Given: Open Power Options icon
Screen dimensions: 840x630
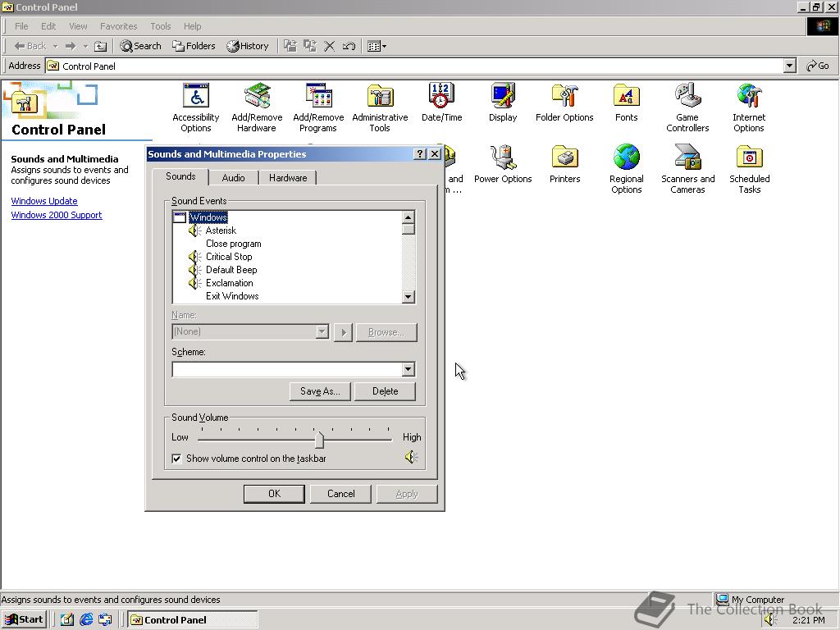Looking at the screenshot, I should [x=503, y=164].
